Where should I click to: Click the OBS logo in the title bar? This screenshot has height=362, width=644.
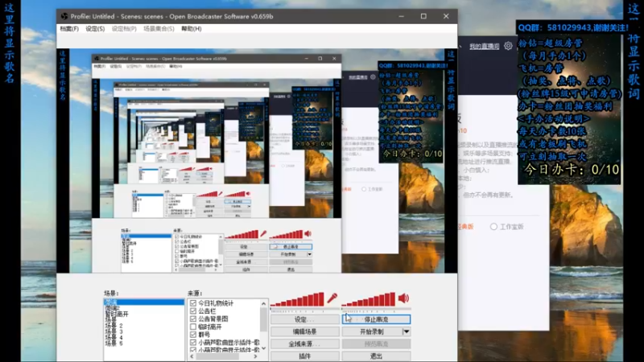coord(64,16)
